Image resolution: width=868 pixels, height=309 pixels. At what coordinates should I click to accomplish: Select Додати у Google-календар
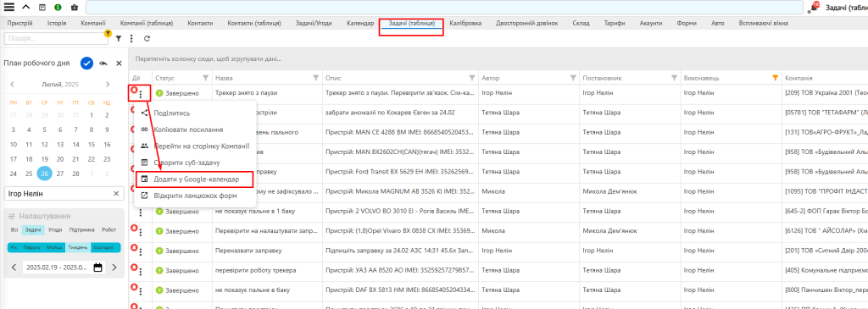[197, 179]
